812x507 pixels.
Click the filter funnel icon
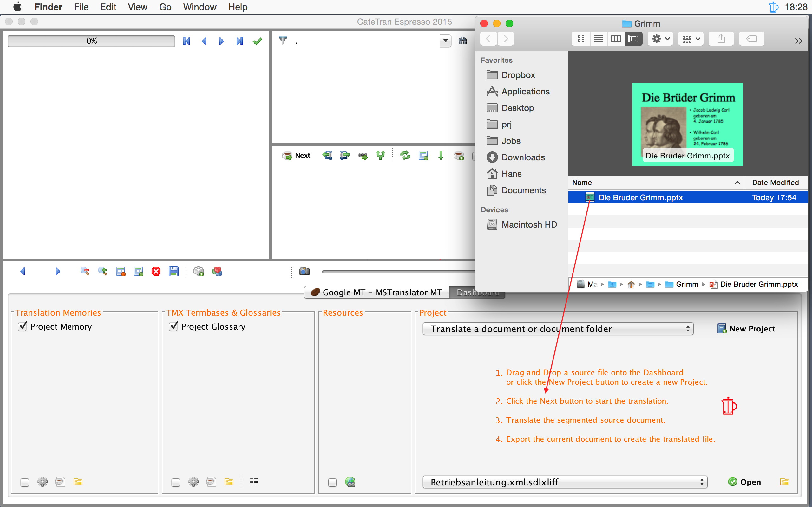click(283, 41)
